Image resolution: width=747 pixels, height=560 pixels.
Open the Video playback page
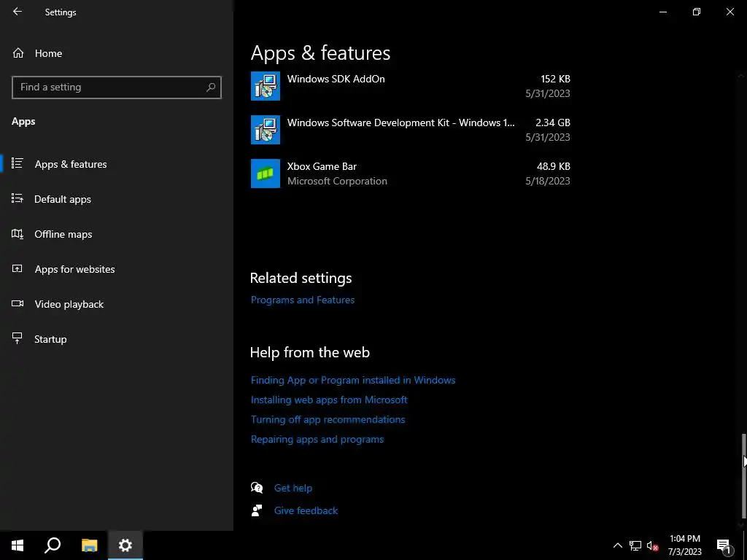tap(69, 304)
